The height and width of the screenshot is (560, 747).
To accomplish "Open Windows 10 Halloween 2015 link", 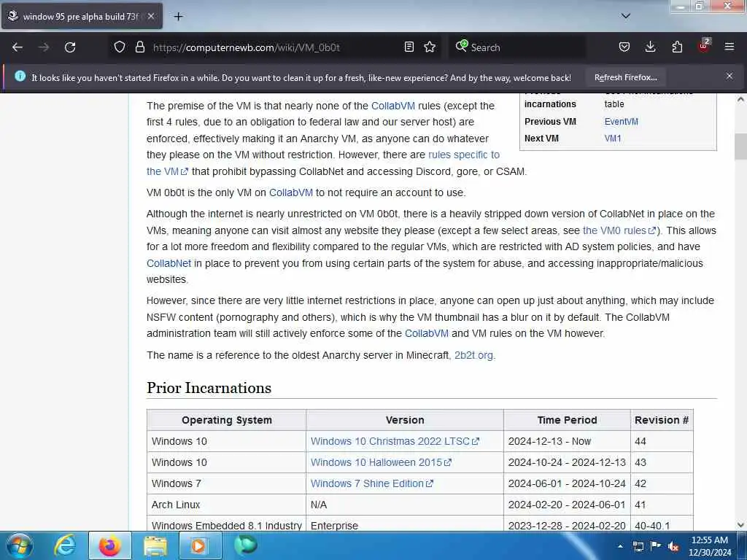I will [381, 462].
